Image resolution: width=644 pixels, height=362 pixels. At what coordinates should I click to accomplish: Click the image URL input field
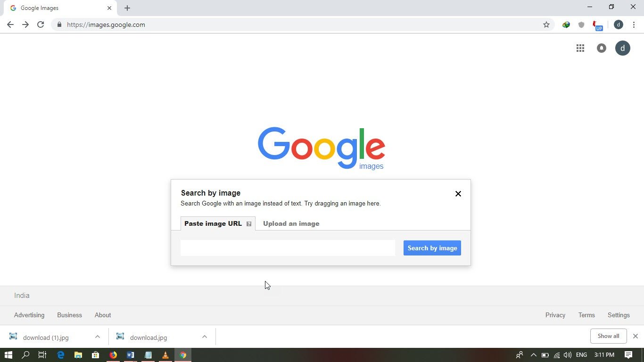click(x=288, y=248)
